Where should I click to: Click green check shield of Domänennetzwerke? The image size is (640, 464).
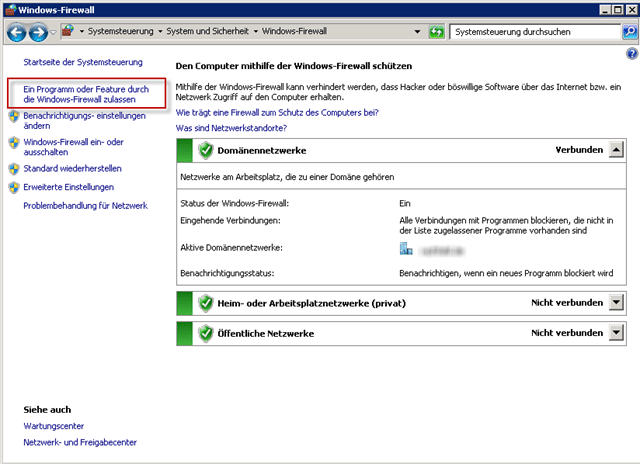(x=206, y=150)
